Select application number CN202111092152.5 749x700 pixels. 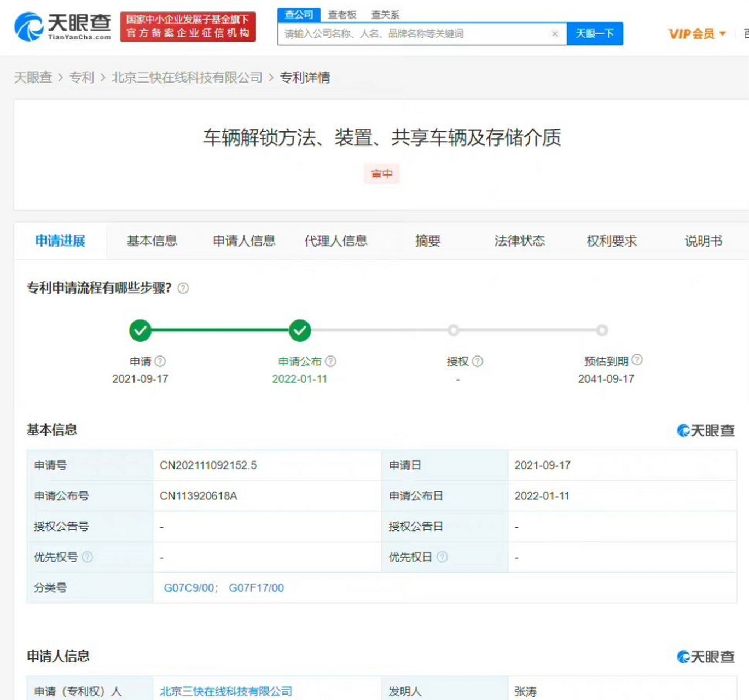click(208, 465)
